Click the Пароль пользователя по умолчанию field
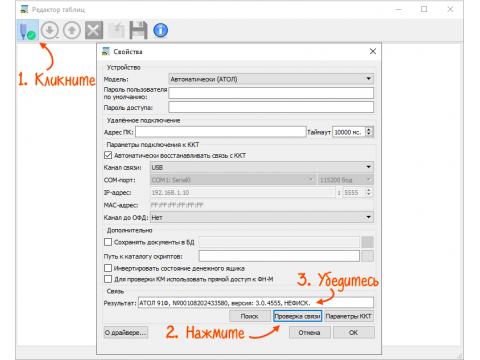 (271, 93)
